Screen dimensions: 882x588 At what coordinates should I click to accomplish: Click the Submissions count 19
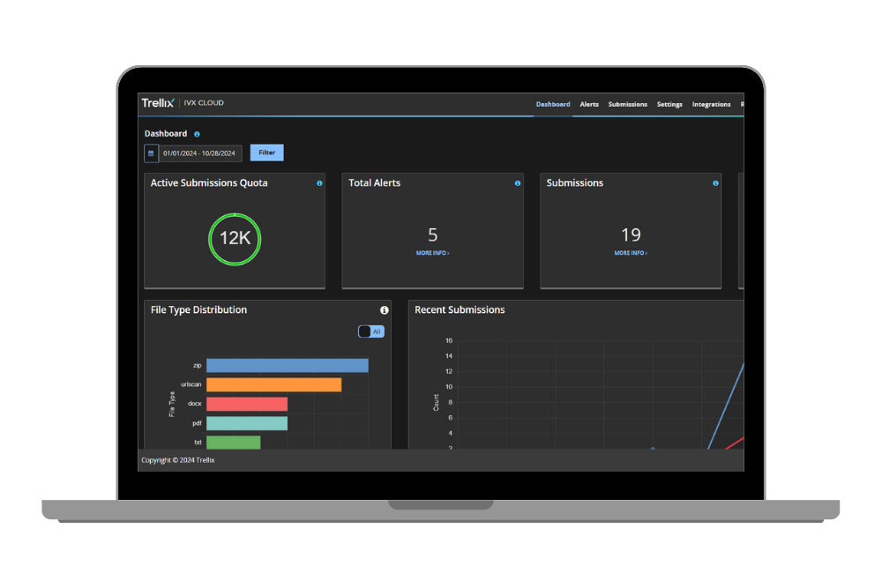click(631, 235)
